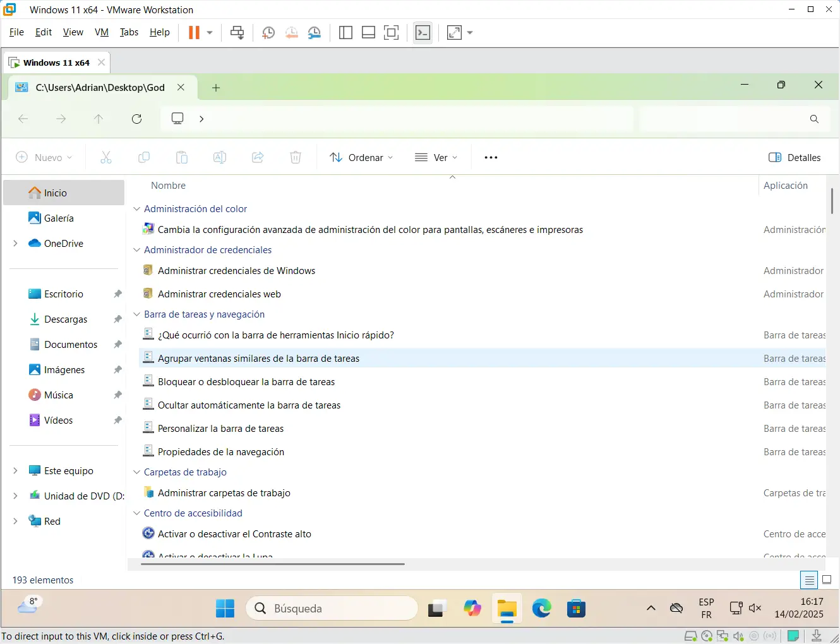Toggle the Detalles pane button
Screen dimensions: 840x644
tap(795, 157)
